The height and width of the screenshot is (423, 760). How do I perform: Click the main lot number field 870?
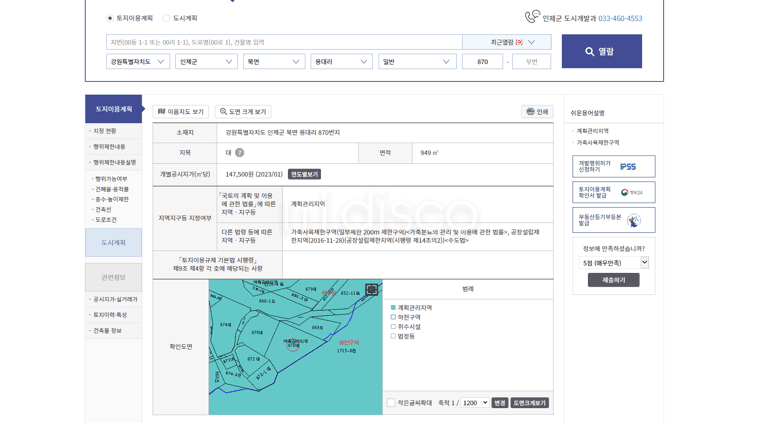tap(482, 62)
